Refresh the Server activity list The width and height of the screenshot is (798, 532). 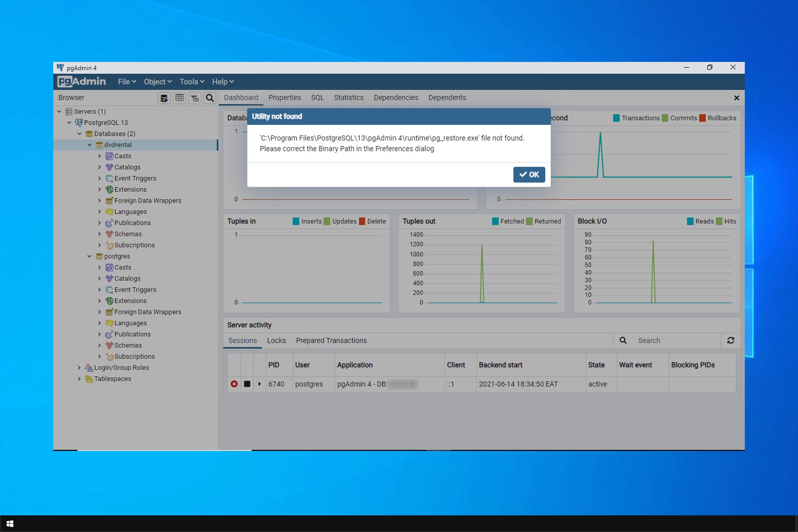click(731, 340)
